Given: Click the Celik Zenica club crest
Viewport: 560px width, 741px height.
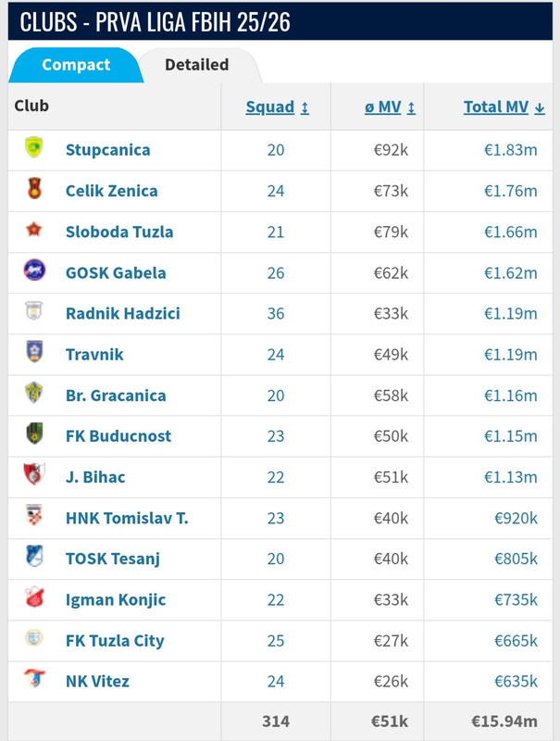Looking at the screenshot, I should [34, 188].
